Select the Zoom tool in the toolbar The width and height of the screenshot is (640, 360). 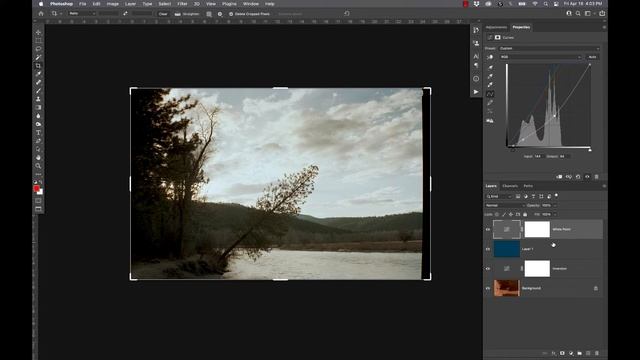point(38,166)
